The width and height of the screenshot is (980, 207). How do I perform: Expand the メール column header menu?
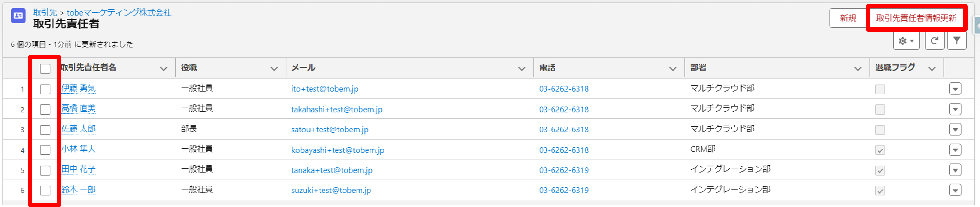(x=522, y=68)
